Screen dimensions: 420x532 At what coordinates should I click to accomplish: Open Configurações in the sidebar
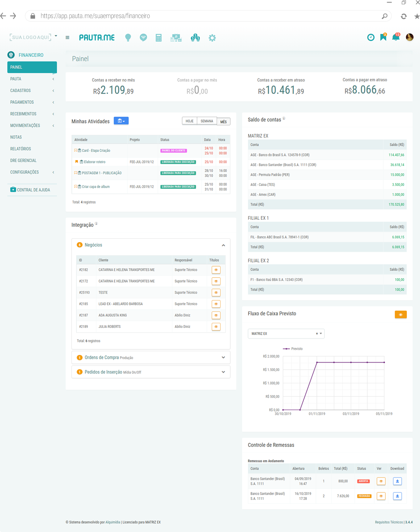click(32, 172)
